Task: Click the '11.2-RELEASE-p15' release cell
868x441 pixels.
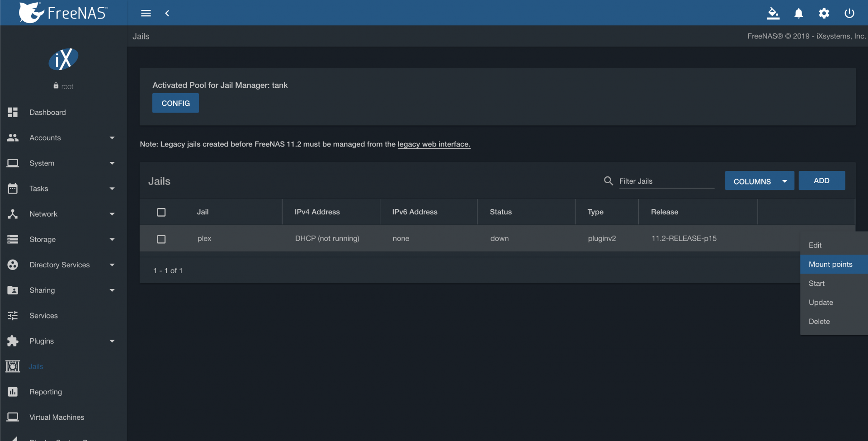Action: 684,238
